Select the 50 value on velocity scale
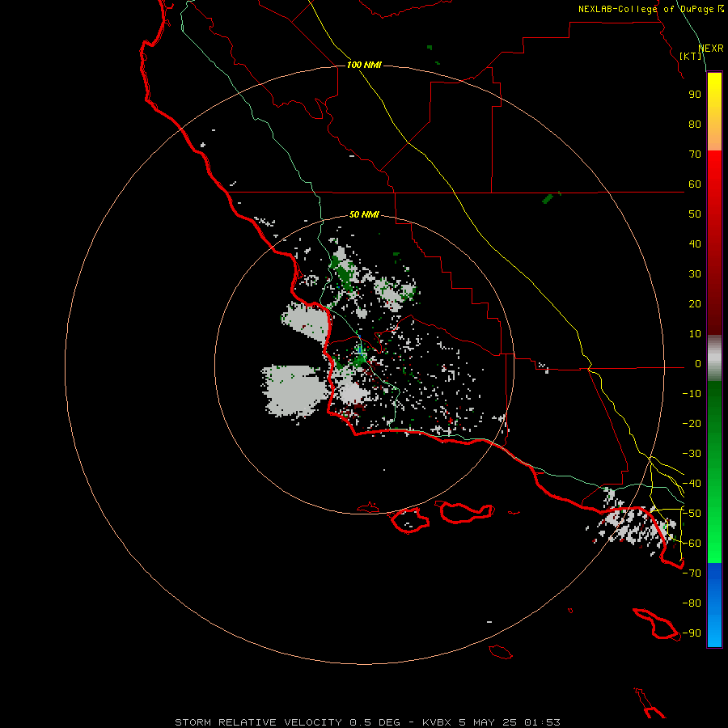 [695, 214]
